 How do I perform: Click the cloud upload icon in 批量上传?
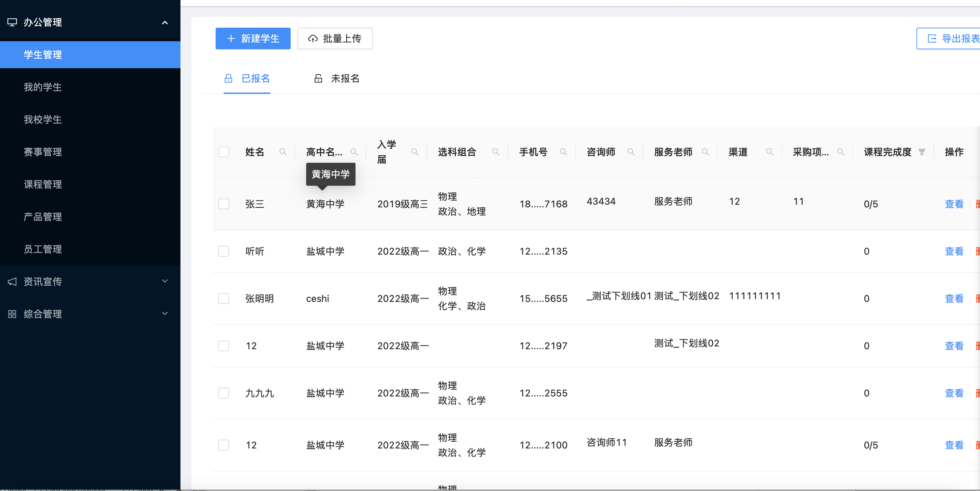point(313,38)
